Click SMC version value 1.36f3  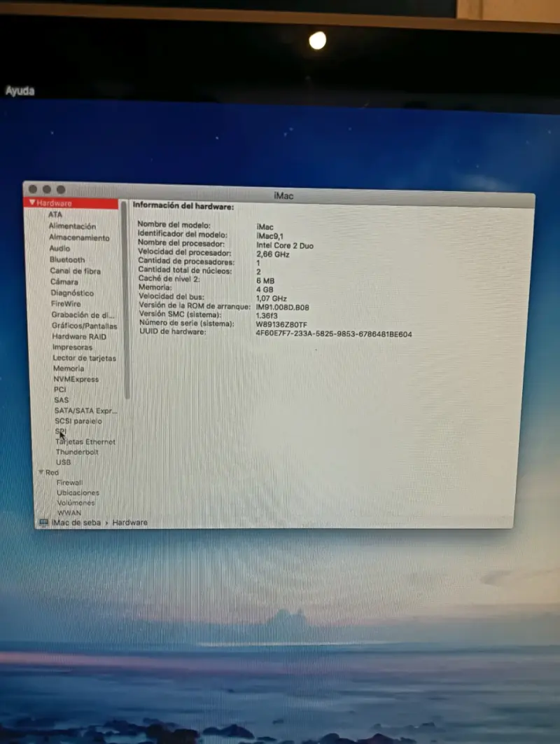click(267, 315)
